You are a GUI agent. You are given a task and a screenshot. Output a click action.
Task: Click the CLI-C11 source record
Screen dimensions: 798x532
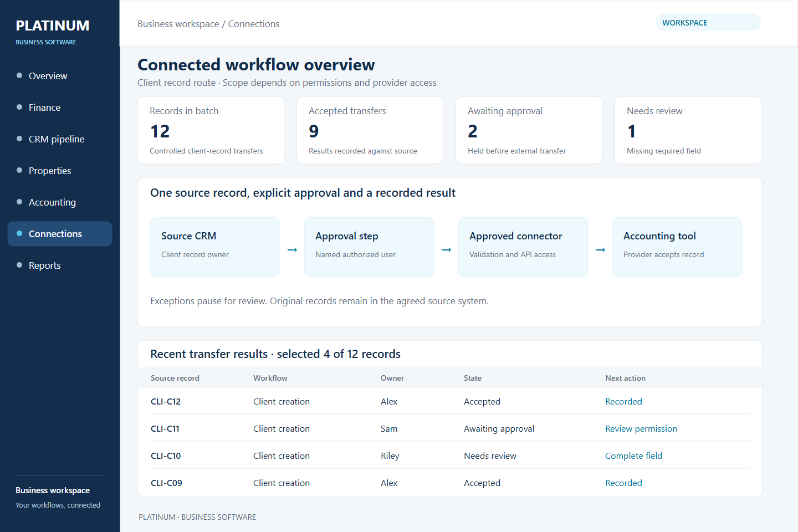tap(165, 429)
